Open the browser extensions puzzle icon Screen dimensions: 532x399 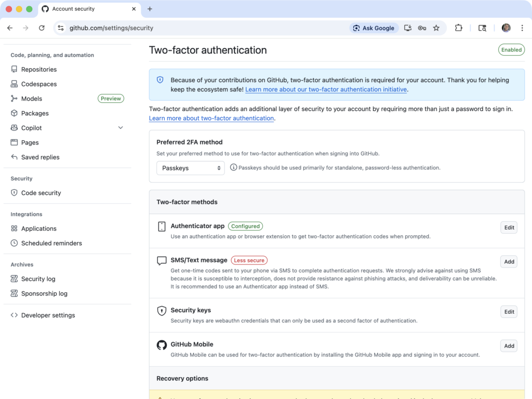coord(459,28)
